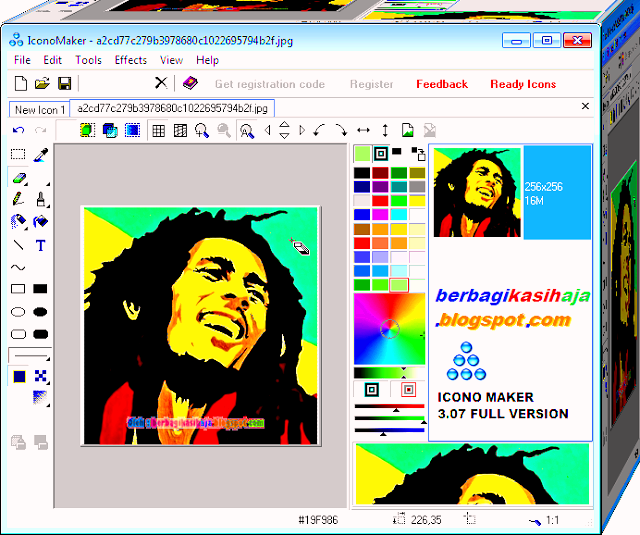Toggle the pixel grid icon
Image resolution: width=640 pixels, height=535 pixels.
pyautogui.click(x=158, y=131)
